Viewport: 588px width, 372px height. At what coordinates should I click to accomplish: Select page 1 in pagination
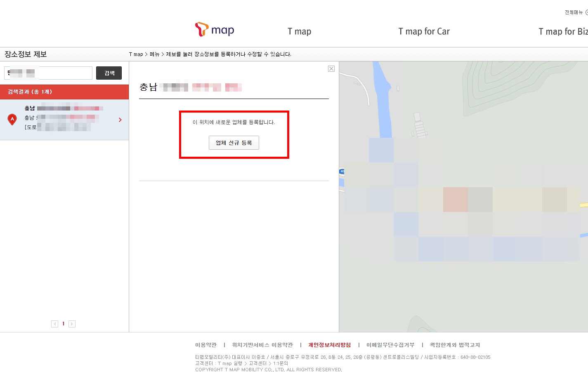pos(63,324)
